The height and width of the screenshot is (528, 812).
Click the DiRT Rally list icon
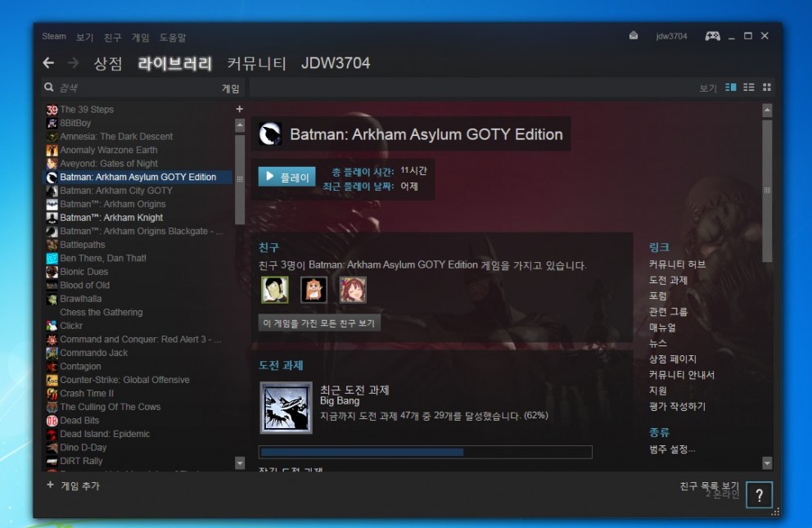point(52,461)
